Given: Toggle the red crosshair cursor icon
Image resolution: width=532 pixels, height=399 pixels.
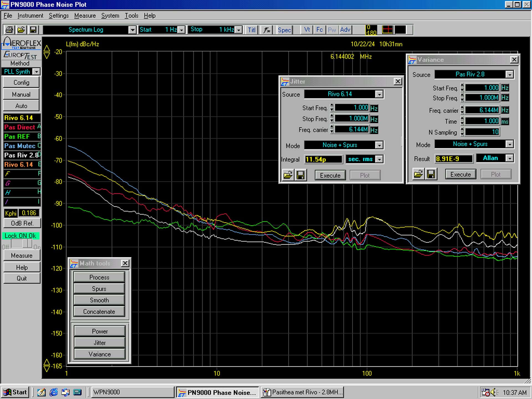Looking at the screenshot, I should tap(387, 30).
